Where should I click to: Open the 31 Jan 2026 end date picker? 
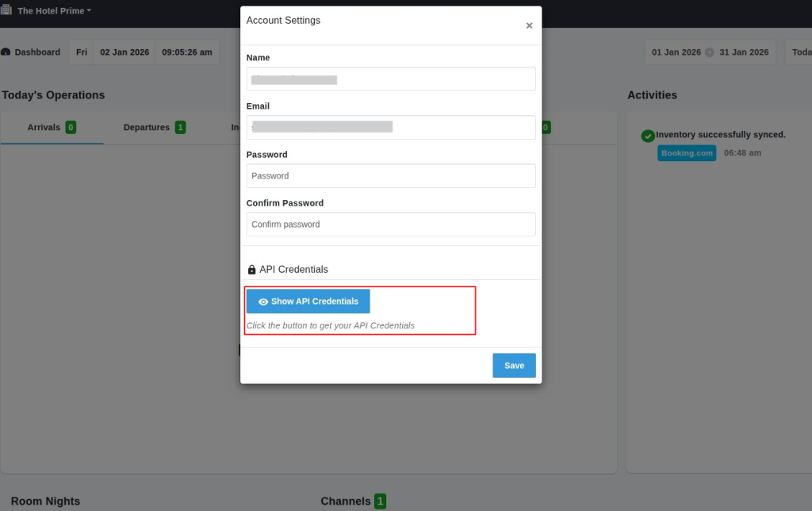click(x=744, y=52)
